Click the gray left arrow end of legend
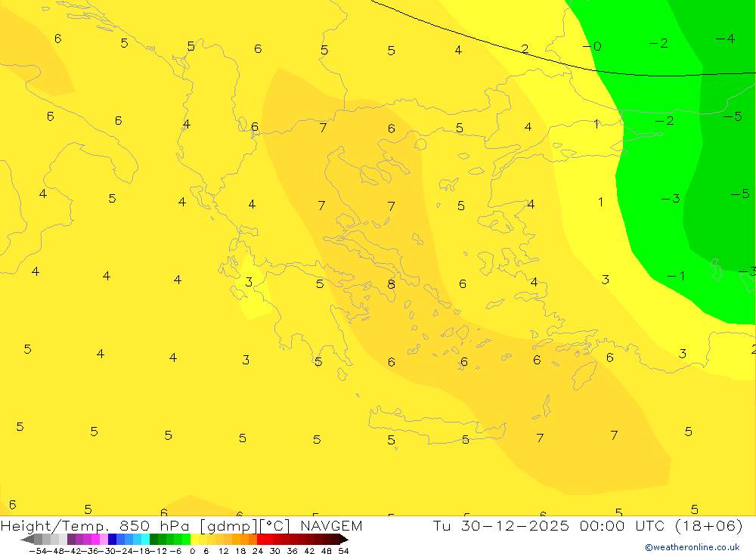 click(x=28, y=539)
